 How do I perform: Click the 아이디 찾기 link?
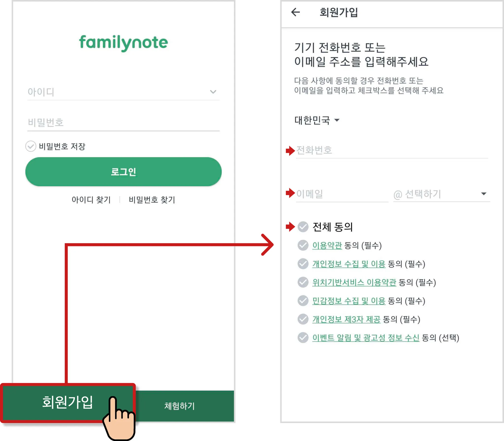tap(91, 200)
